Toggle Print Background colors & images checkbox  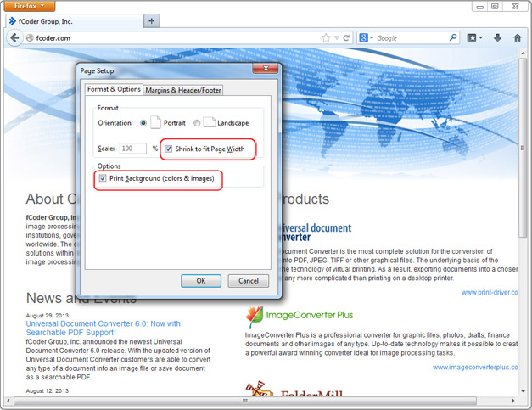point(103,178)
